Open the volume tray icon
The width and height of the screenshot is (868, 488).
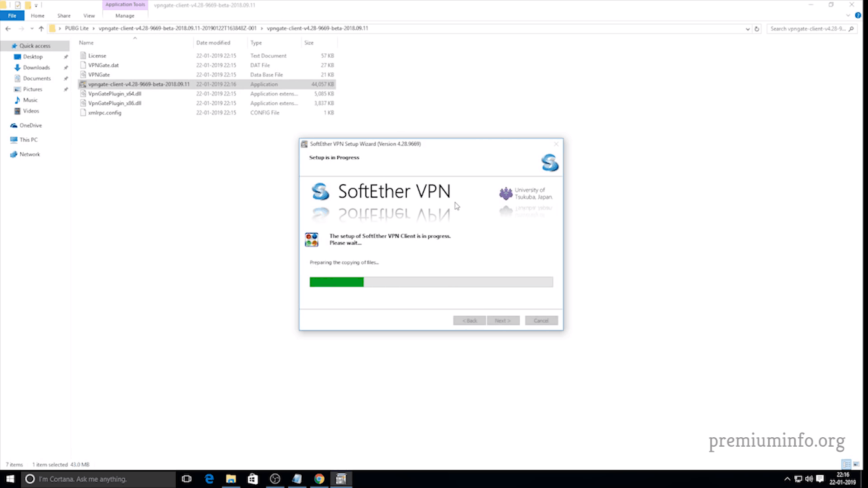tap(809, 479)
